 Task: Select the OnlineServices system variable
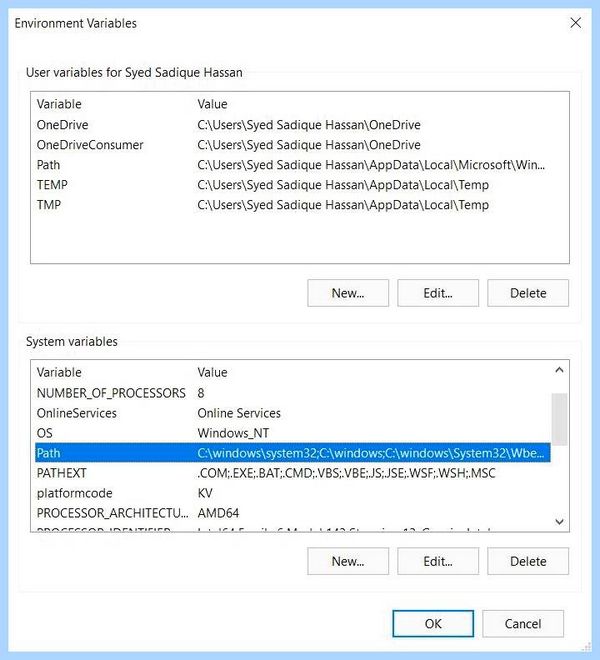(x=292, y=413)
